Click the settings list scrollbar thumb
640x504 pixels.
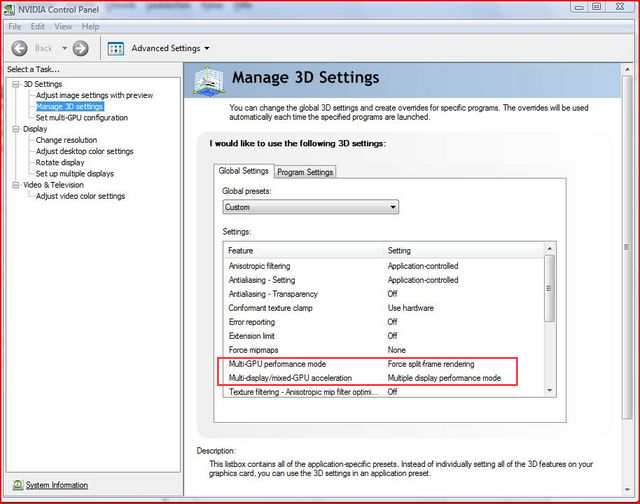click(550, 289)
